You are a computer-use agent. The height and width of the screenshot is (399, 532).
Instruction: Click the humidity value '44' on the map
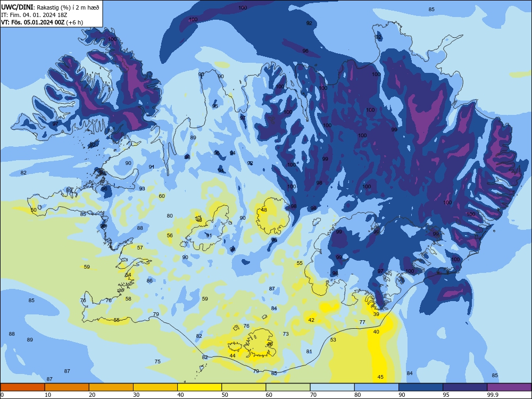(x=232, y=355)
